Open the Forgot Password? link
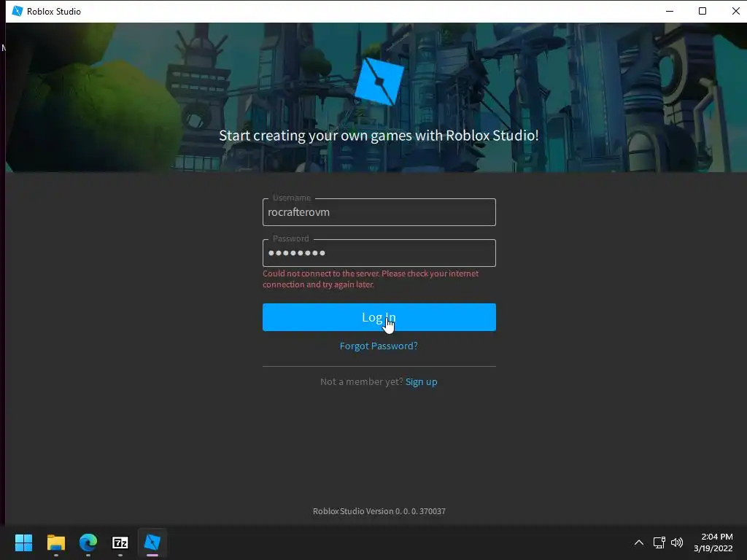 pos(379,346)
